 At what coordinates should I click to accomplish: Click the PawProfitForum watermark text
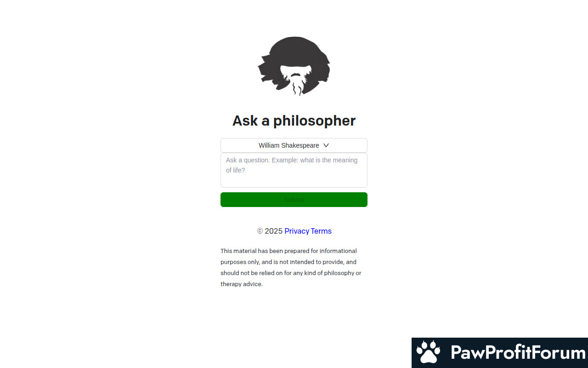click(x=518, y=353)
